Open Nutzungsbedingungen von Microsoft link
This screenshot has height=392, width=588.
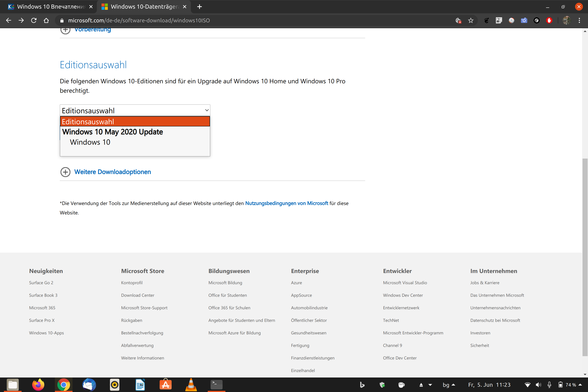[287, 203]
